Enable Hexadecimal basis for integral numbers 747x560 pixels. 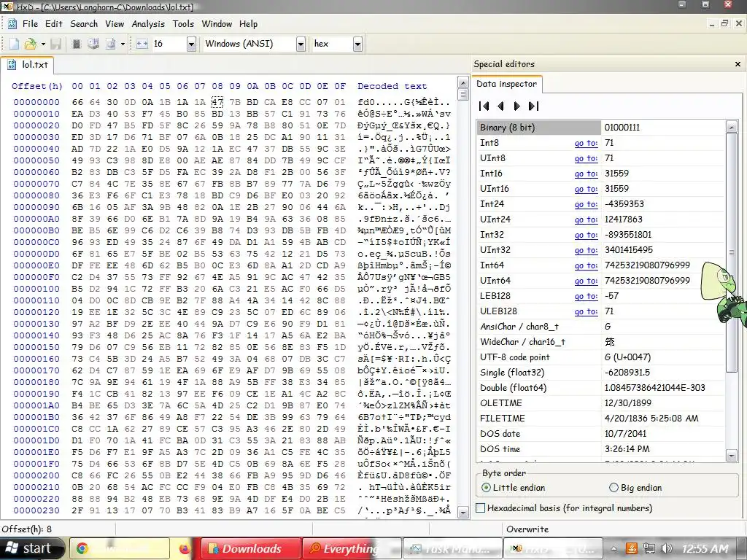tap(564, 508)
